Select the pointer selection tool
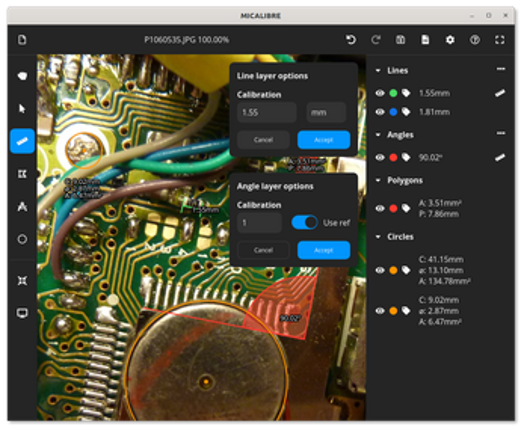The image size is (524, 430). click(22, 109)
